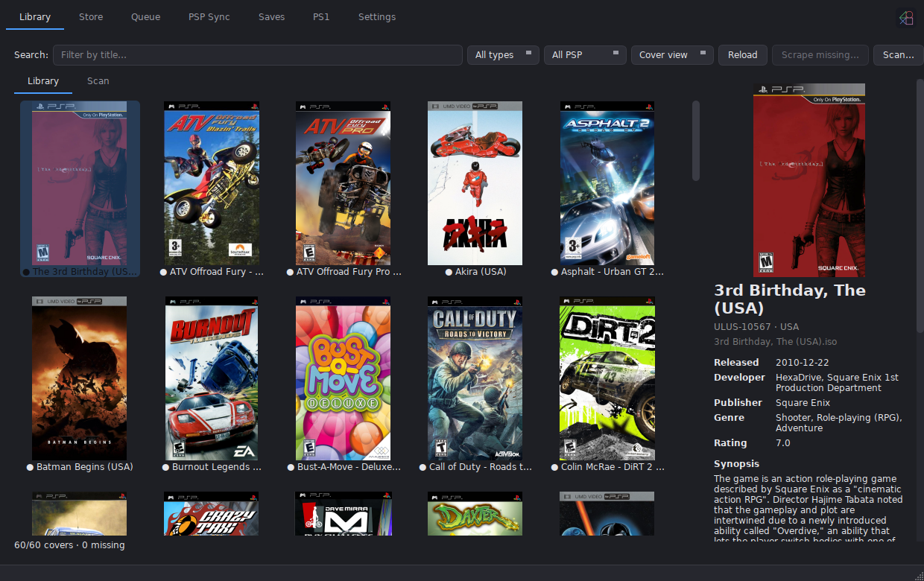Open the Settings tab
The image size is (924, 581).
click(x=376, y=16)
